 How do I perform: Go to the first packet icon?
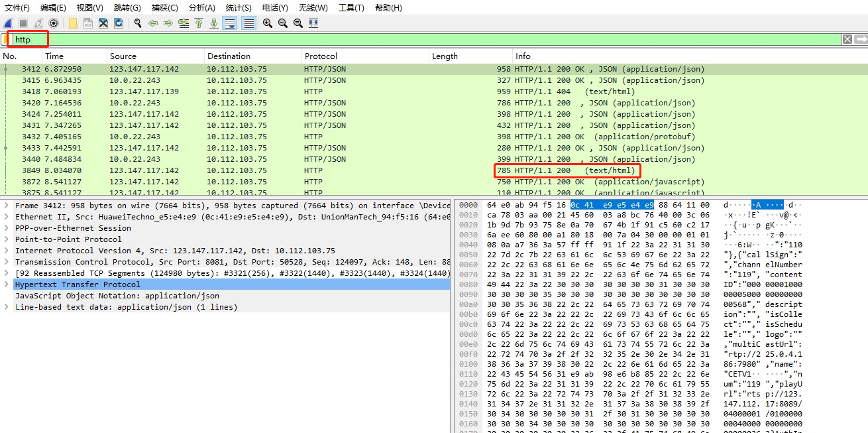(x=198, y=23)
